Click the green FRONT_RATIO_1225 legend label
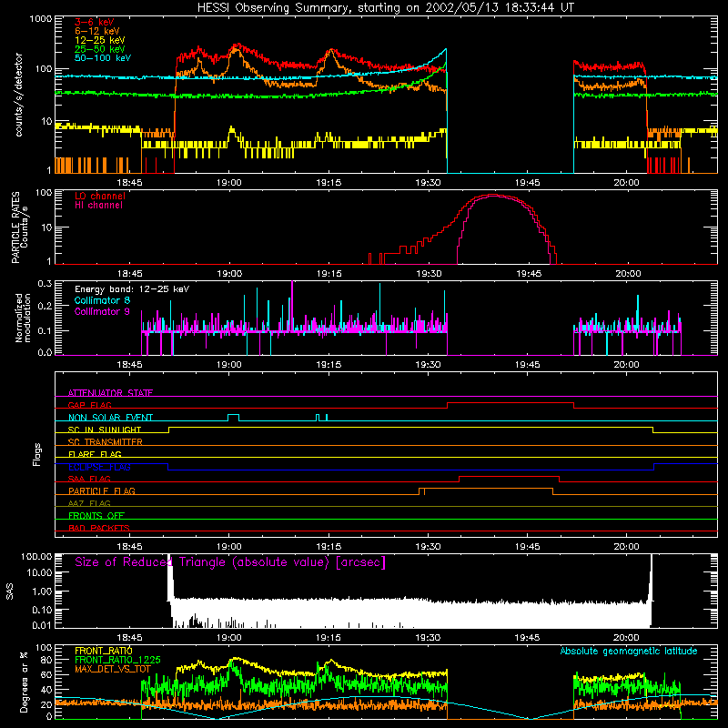Screen dimensions: 728x728 tap(117, 660)
